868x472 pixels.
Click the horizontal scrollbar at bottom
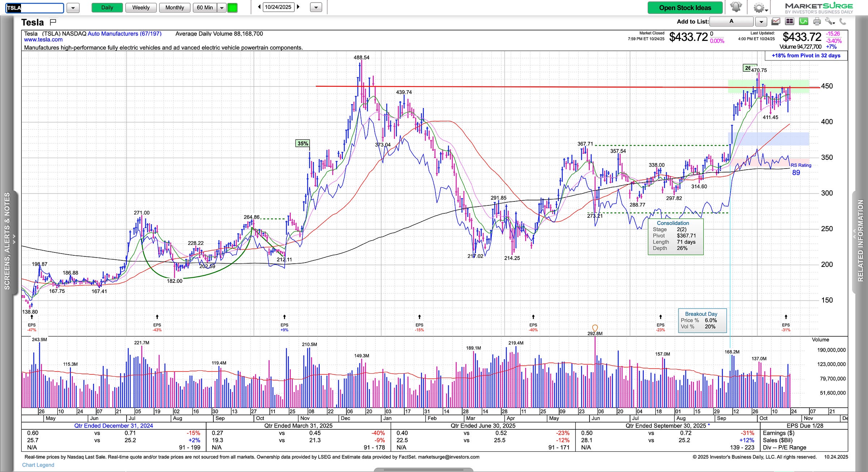pyautogui.click(x=423, y=469)
